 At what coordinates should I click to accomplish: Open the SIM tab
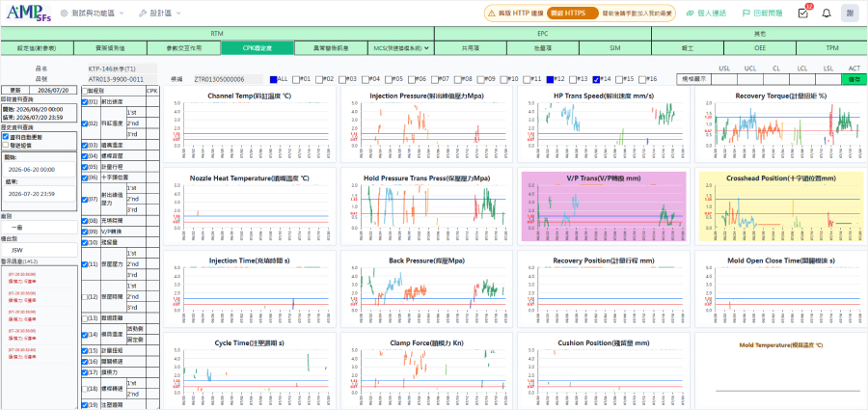click(614, 49)
